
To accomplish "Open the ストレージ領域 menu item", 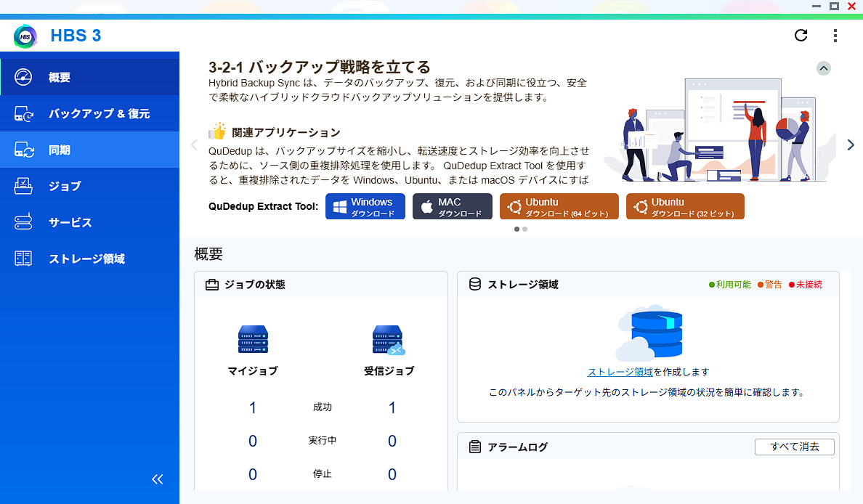I will pos(89,259).
